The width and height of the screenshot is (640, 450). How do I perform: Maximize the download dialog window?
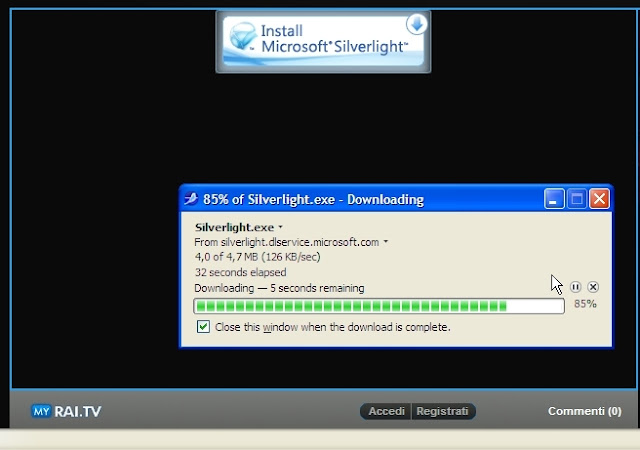pos(577,199)
